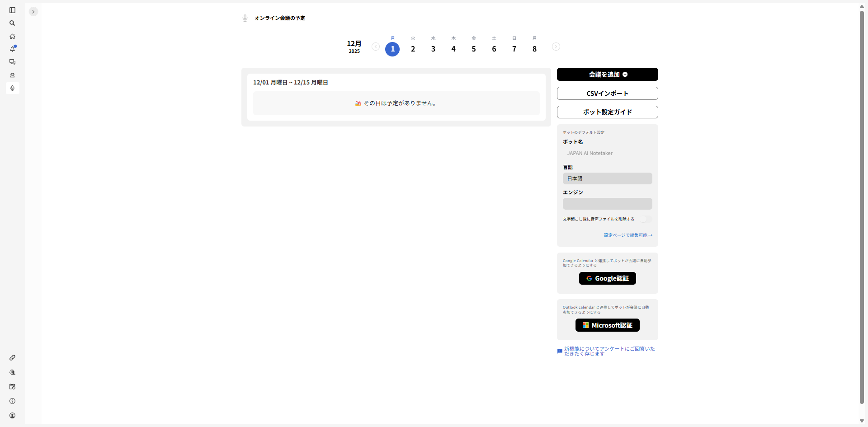Open help question mark icon
The width and height of the screenshot is (868, 427).
tap(12, 401)
